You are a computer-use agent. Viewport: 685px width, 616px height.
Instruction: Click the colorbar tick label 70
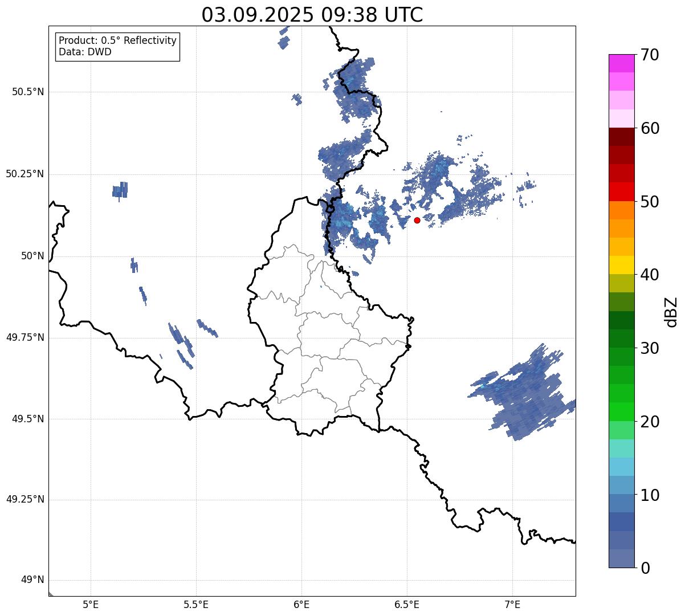pos(650,55)
